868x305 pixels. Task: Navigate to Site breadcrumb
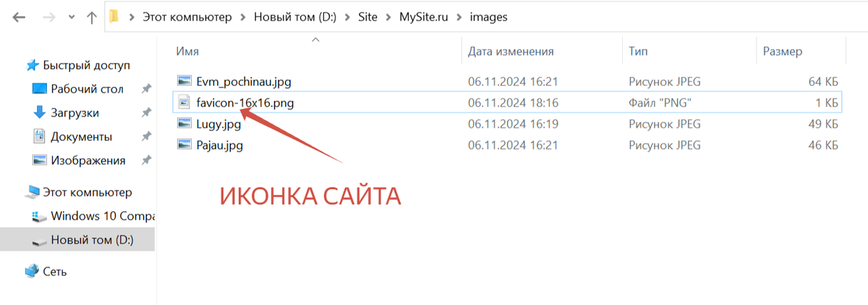click(367, 17)
